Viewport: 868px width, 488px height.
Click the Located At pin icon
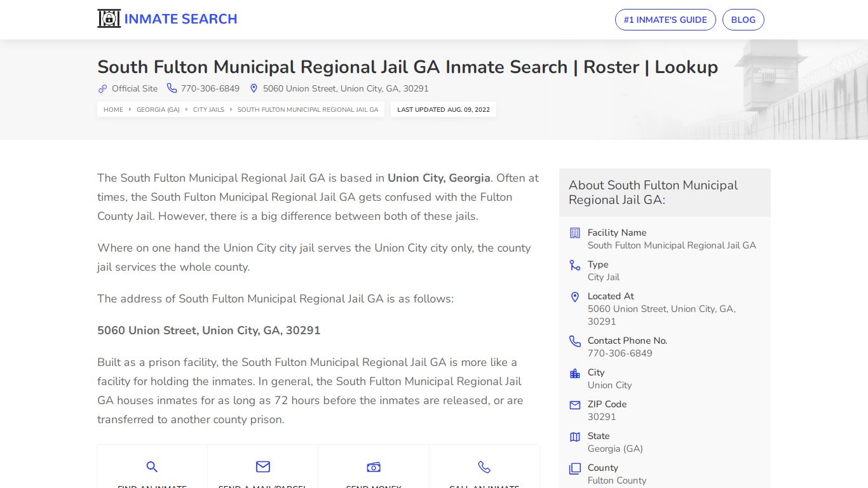(x=575, y=297)
